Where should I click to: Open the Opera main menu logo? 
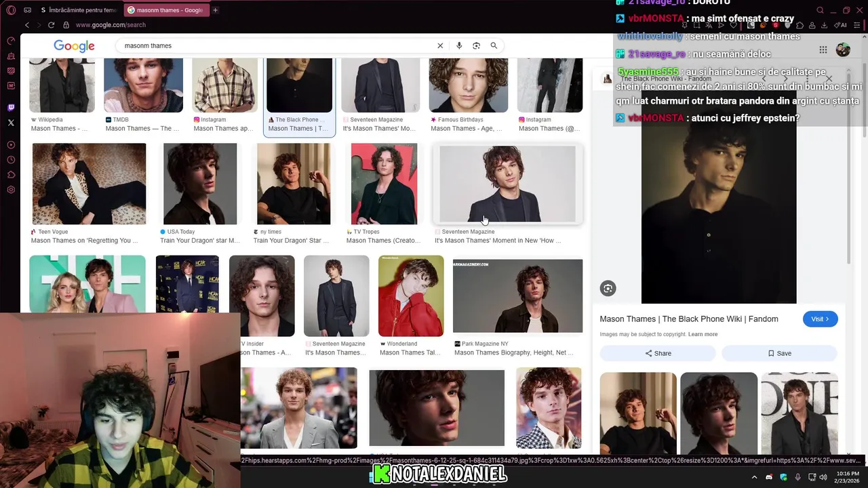click(11, 10)
